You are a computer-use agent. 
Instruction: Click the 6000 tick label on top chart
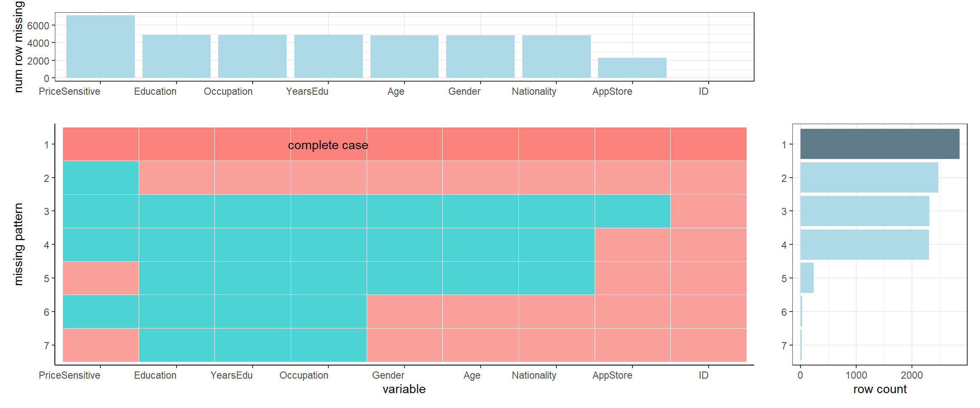coord(38,26)
